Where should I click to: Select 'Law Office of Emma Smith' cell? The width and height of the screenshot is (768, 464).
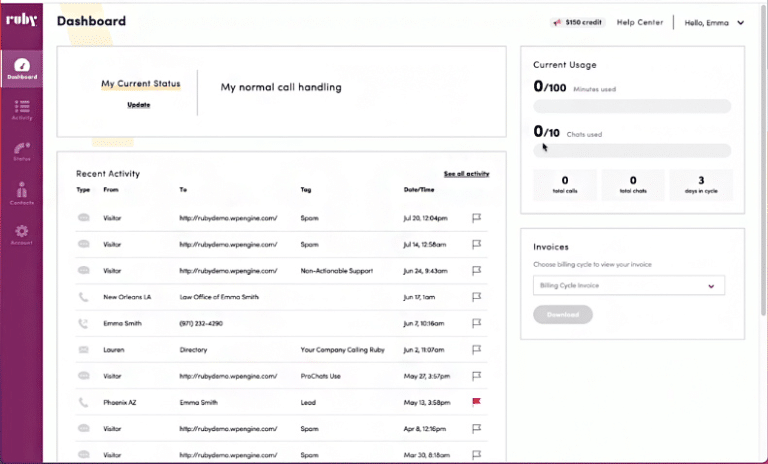[219, 297]
